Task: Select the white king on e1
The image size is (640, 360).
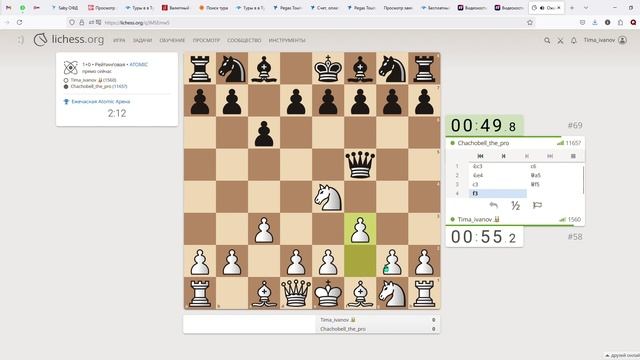Action: click(x=328, y=293)
